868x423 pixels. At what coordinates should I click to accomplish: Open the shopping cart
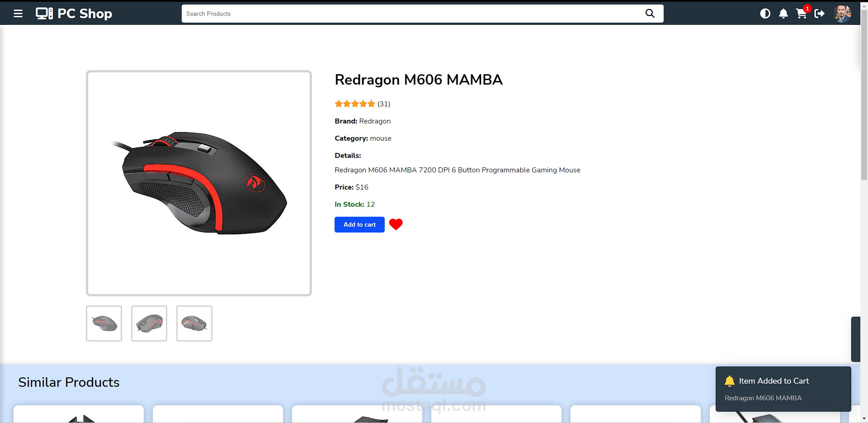802,14
